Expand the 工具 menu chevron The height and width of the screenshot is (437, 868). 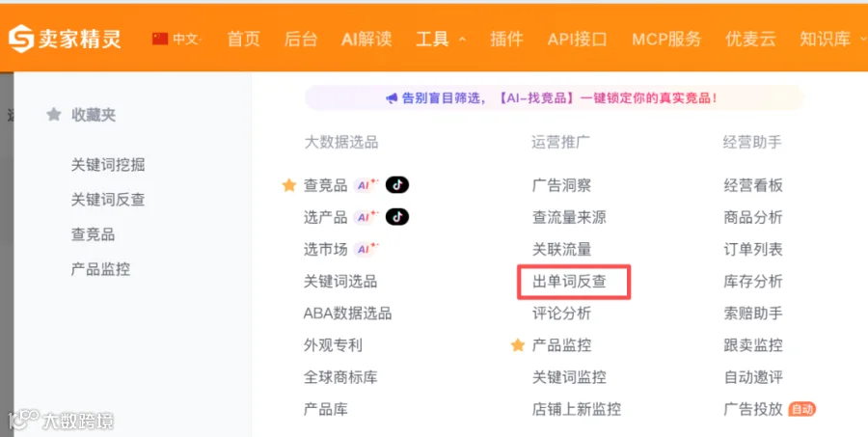click(x=462, y=40)
